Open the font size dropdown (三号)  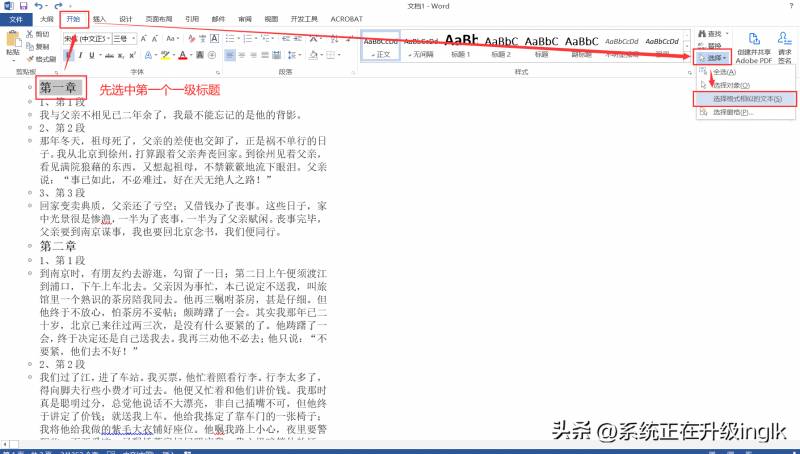click(x=134, y=39)
